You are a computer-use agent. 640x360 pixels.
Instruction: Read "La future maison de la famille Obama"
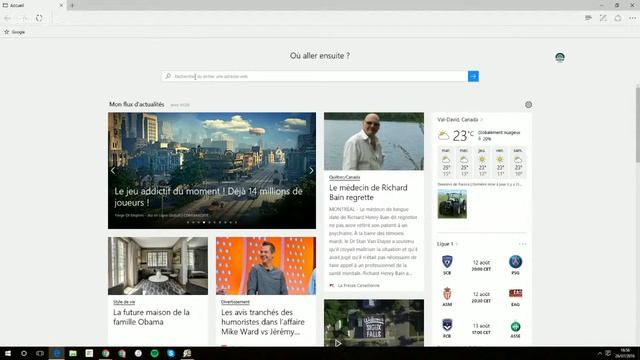151,317
